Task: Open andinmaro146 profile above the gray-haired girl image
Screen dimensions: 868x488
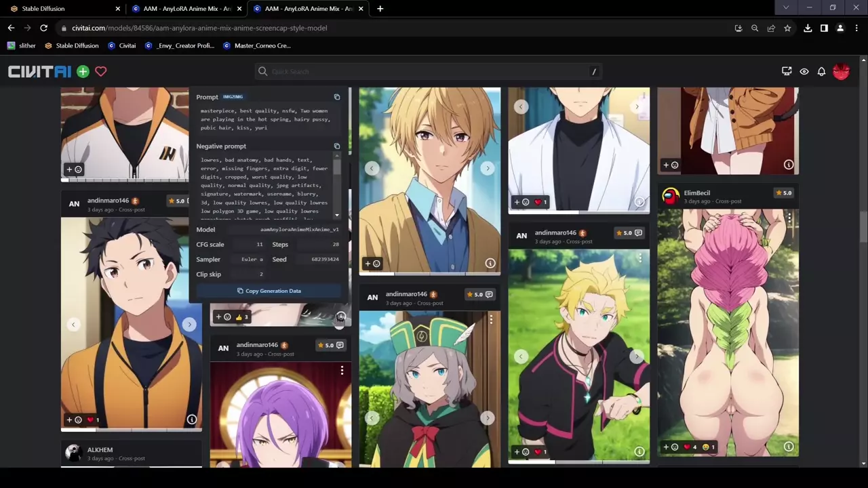Action: click(406, 294)
